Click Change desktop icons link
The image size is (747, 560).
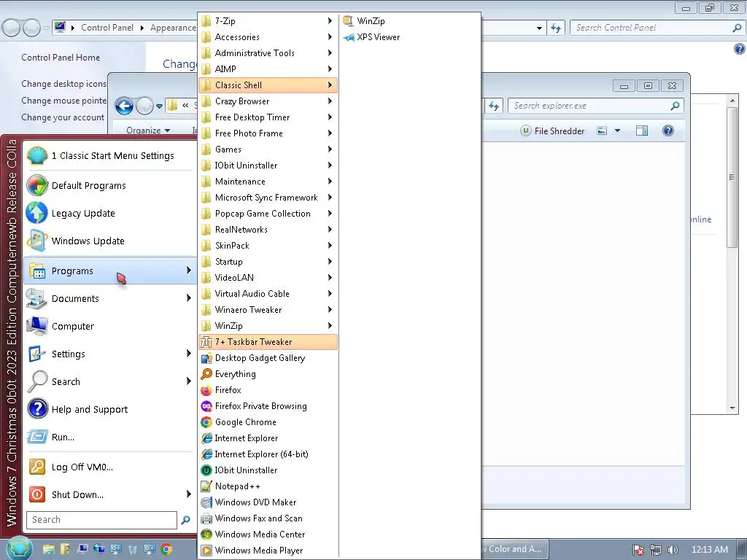(x=64, y=84)
